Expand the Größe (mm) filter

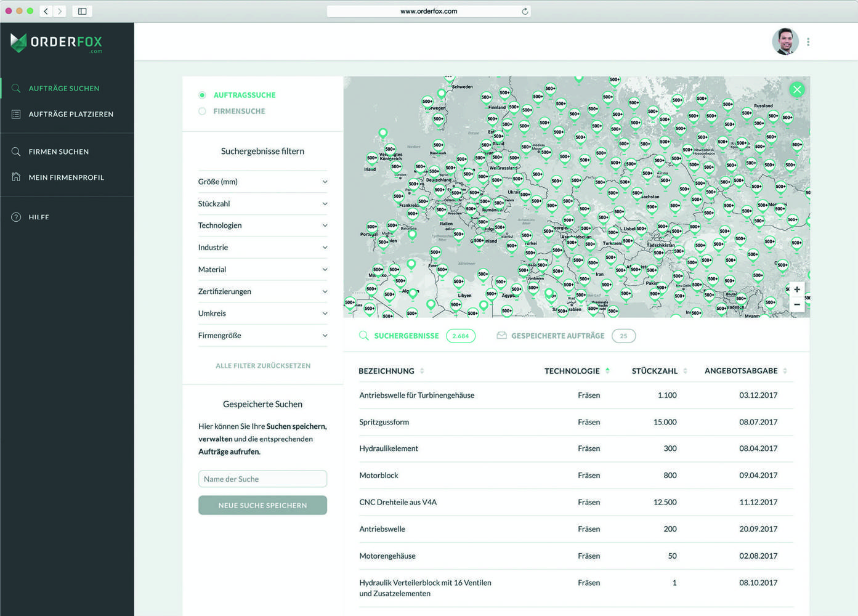pos(262,182)
